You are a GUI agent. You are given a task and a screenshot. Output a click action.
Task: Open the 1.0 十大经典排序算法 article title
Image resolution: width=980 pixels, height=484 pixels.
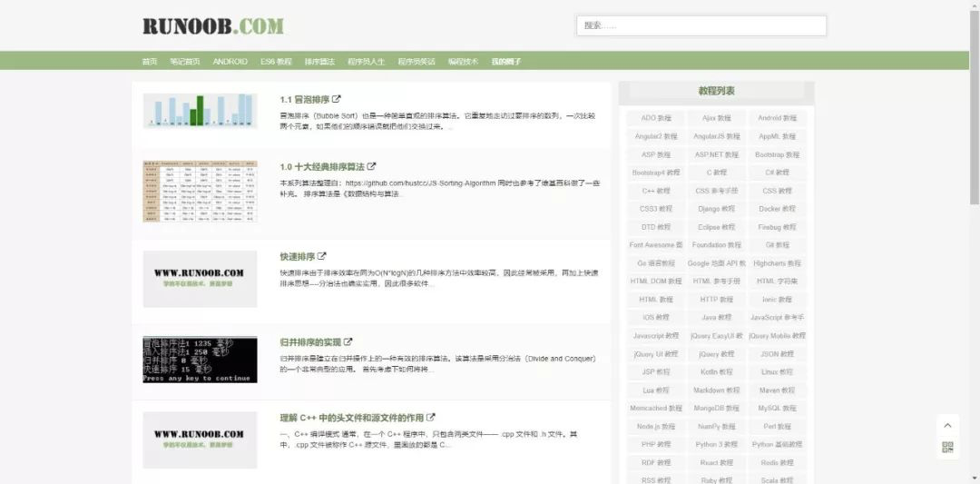[x=322, y=166]
